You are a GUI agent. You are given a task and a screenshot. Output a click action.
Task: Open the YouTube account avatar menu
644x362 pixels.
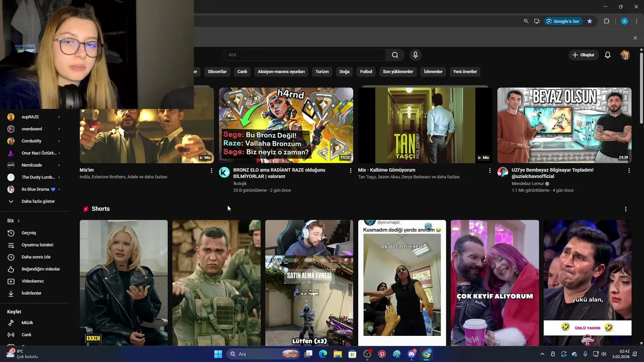click(x=625, y=55)
